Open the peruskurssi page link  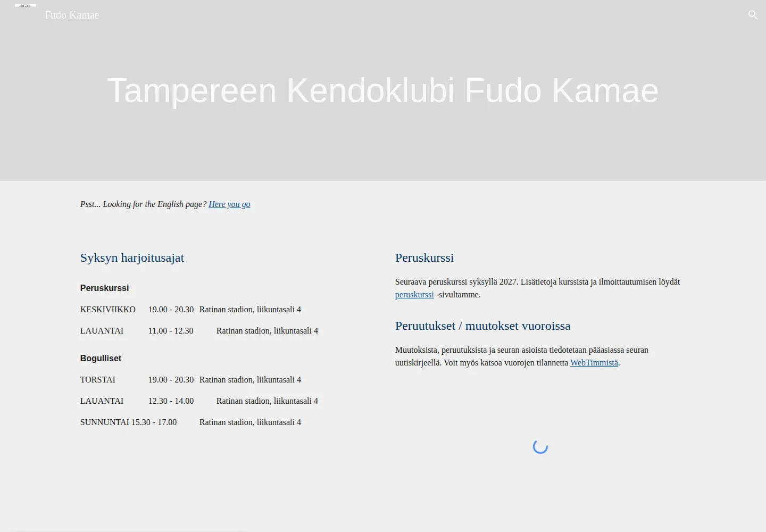[x=414, y=295]
